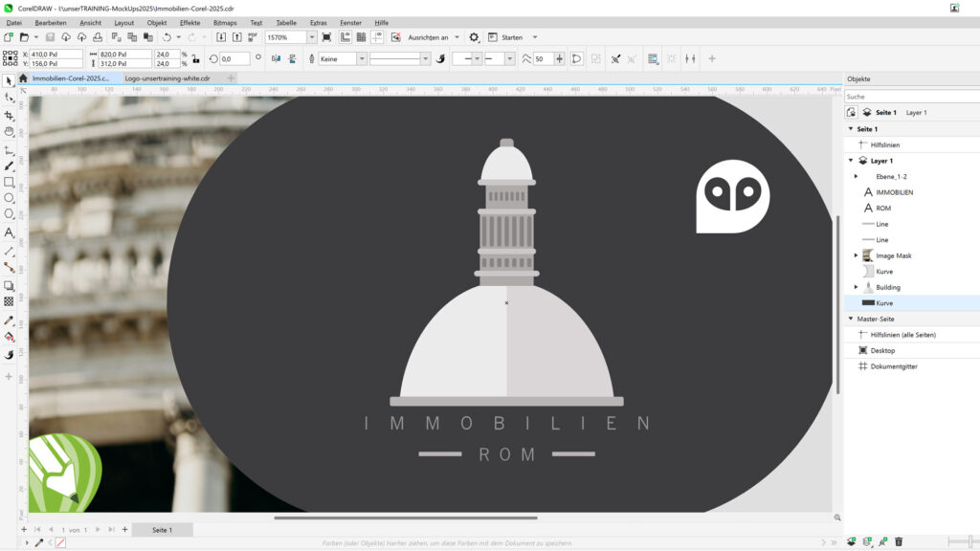
Task: Toggle show guidelines button
Action: pyautogui.click(x=377, y=37)
